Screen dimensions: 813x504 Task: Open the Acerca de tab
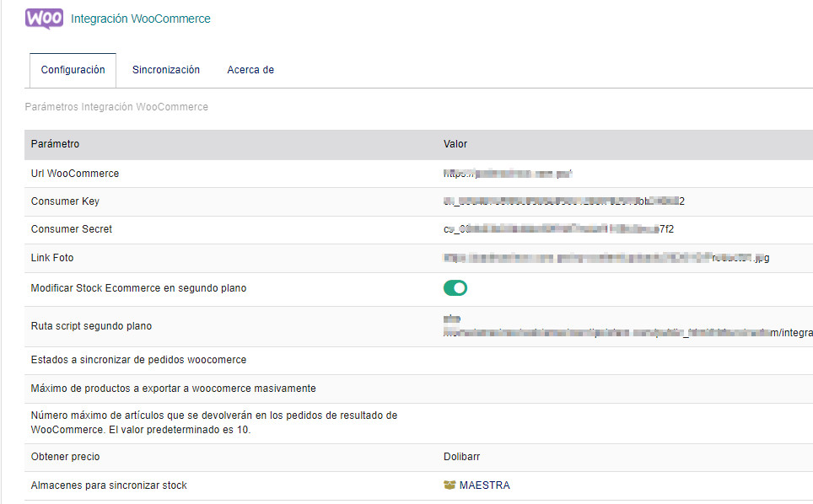coord(250,70)
